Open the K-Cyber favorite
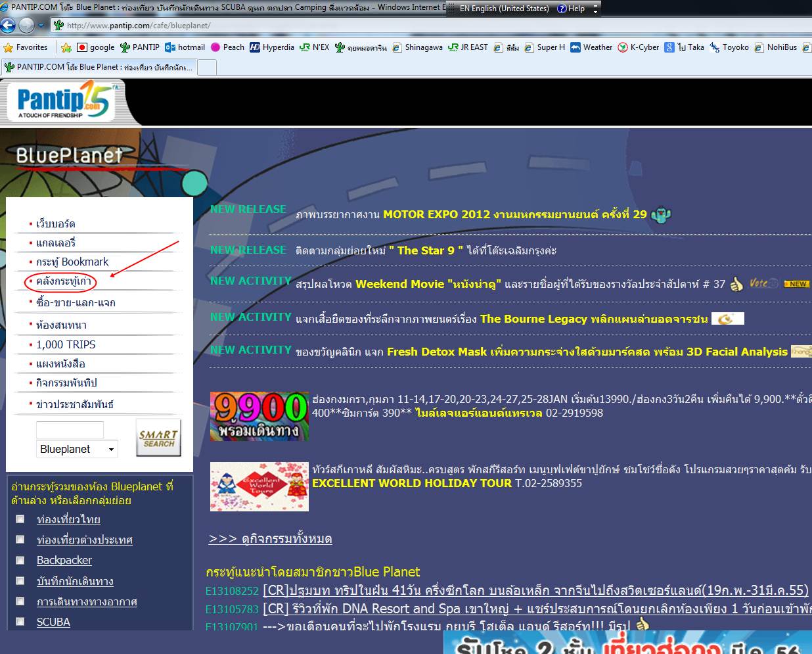This screenshot has width=812, height=654. (x=639, y=47)
